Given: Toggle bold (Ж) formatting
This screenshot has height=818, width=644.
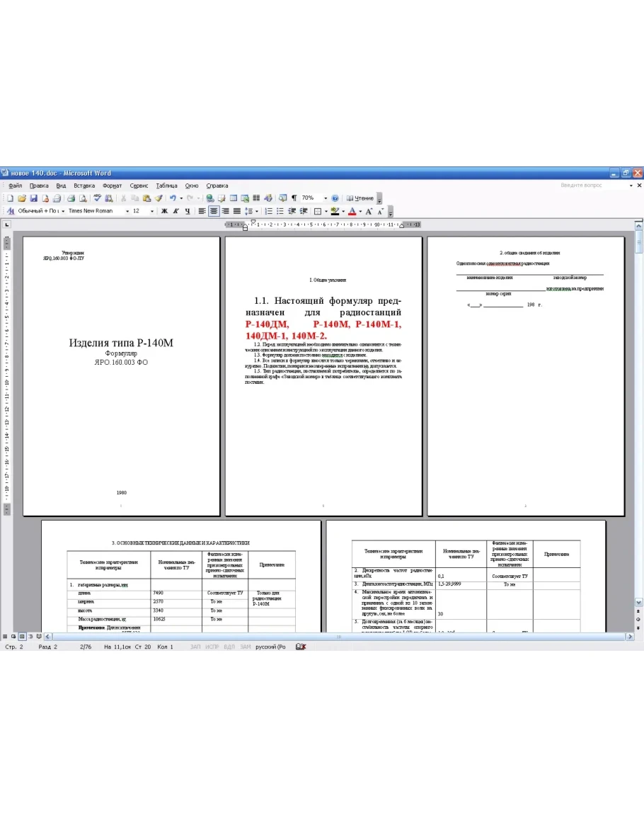Looking at the screenshot, I should pyautogui.click(x=164, y=211).
